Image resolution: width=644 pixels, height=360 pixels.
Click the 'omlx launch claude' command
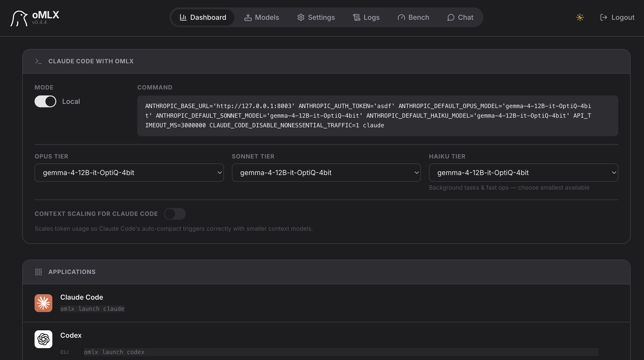tap(92, 309)
